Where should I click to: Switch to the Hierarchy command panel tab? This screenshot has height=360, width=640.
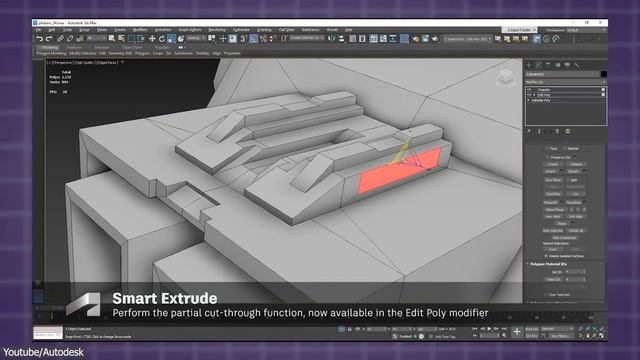coord(548,65)
